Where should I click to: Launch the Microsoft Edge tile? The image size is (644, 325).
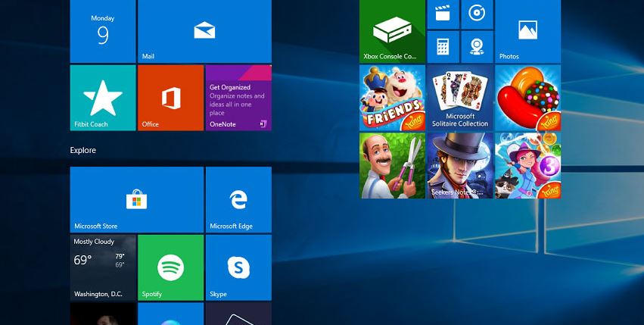[238, 199]
